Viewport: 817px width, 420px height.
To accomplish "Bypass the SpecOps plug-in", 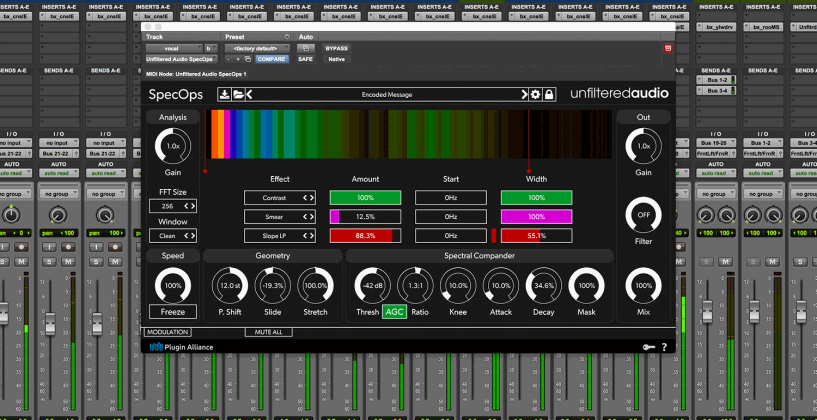I will pos(337,48).
